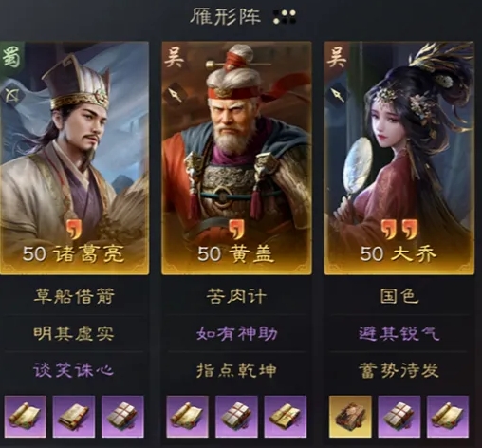The height and width of the screenshot is (448, 482).
Task: Open 诸葛亮's third bundled book item slot
Action: (x=122, y=417)
